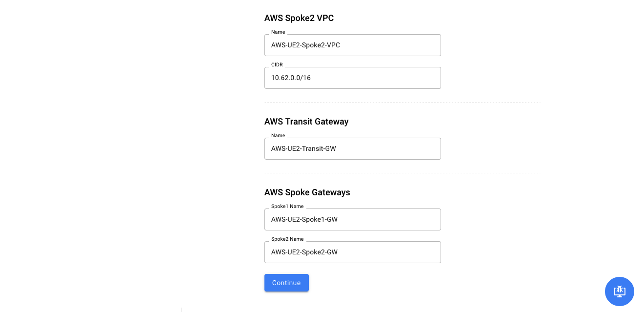
Task: Click the blue floating screen-share icon button
Action: [x=620, y=291]
